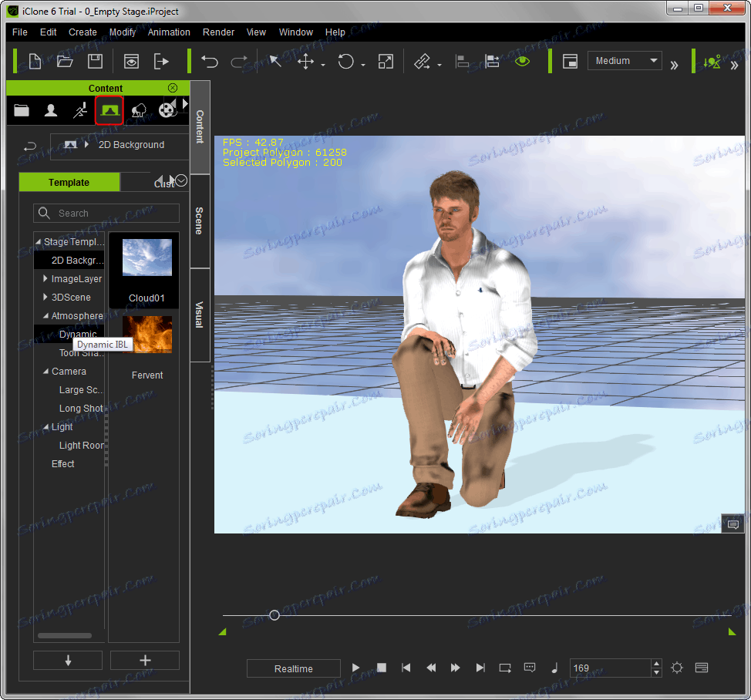Toggle the Realtime playback mode button
This screenshot has height=700, width=751.
pos(294,668)
